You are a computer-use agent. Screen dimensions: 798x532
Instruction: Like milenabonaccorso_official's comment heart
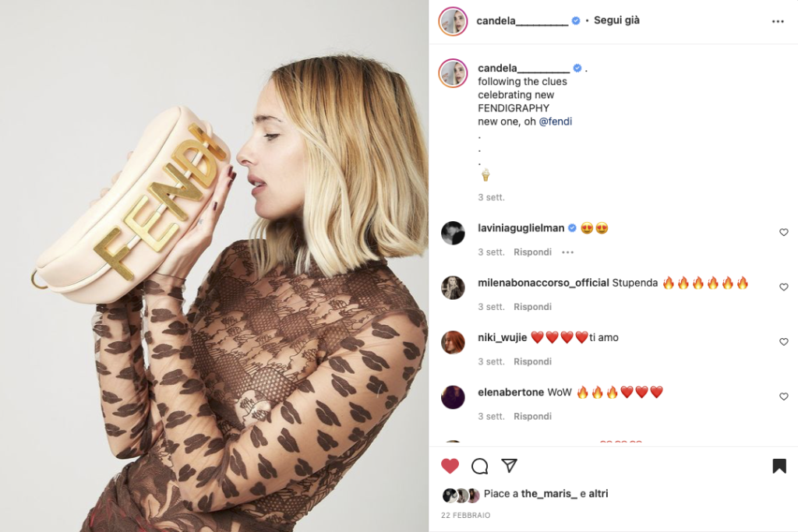point(784,287)
